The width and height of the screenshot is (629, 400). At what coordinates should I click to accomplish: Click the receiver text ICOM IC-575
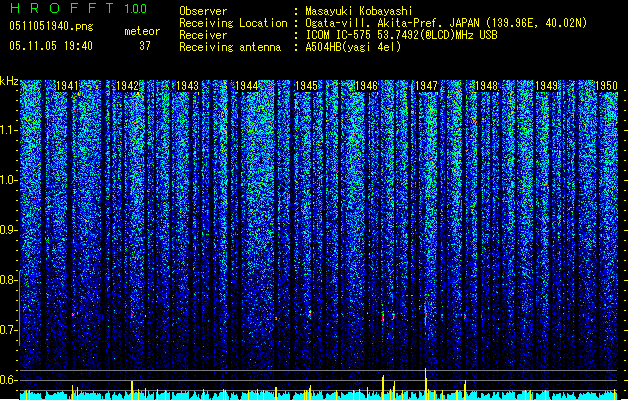pyautogui.click(x=339, y=35)
